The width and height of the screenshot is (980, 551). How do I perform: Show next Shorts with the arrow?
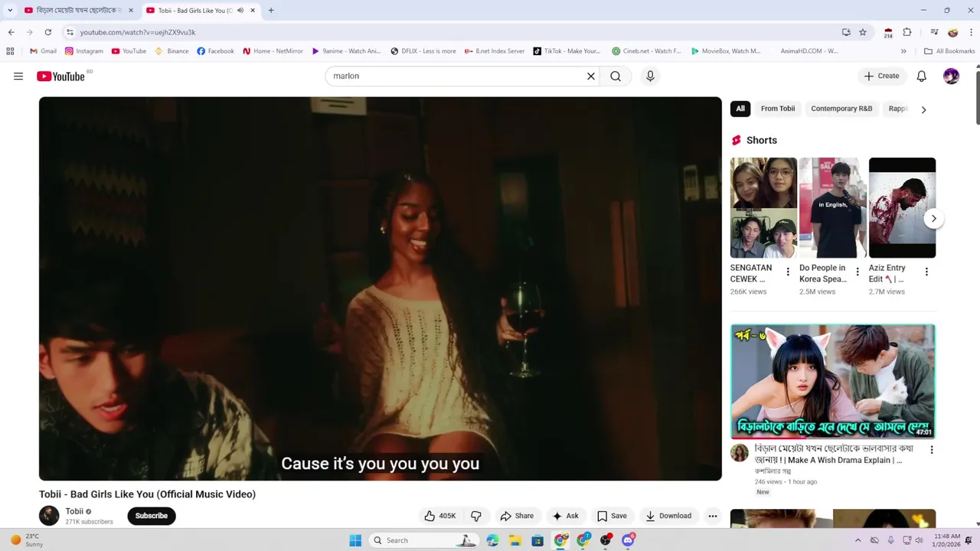pyautogui.click(x=933, y=219)
